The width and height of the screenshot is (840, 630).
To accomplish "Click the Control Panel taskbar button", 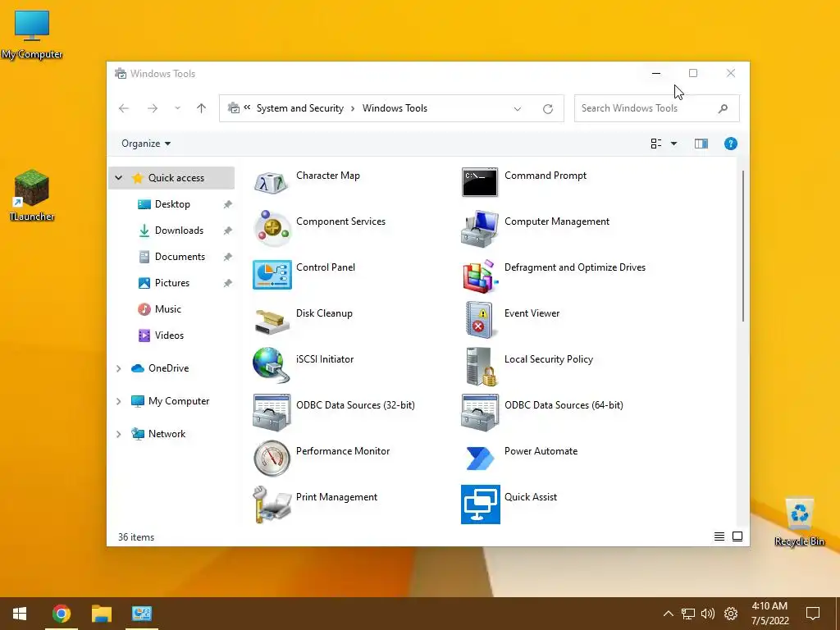I will [x=142, y=614].
